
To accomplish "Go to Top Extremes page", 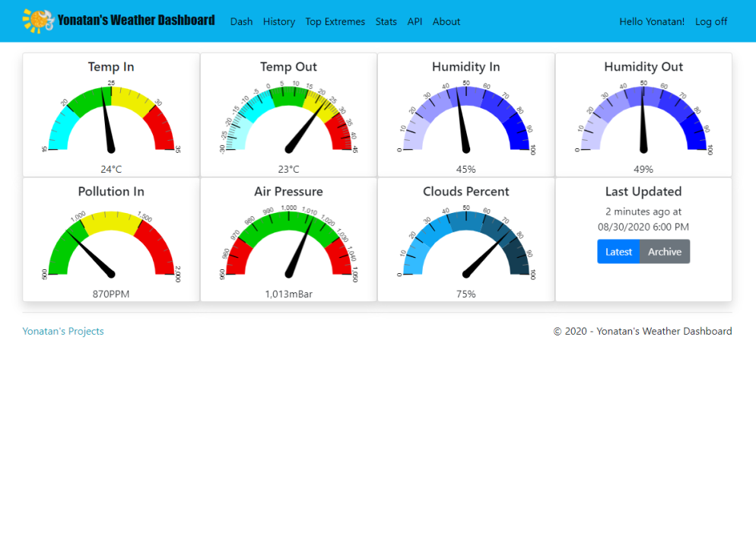I will (x=335, y=22).
